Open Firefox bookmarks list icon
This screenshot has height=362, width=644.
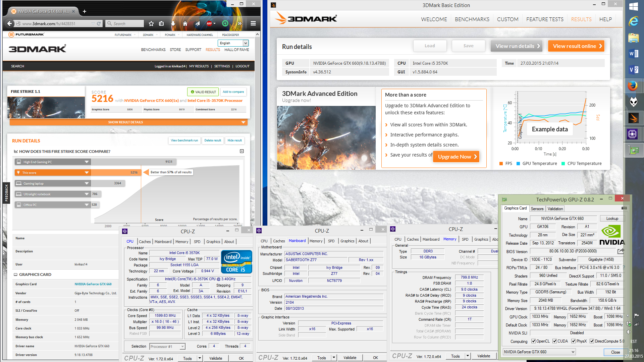pos(161,23)
